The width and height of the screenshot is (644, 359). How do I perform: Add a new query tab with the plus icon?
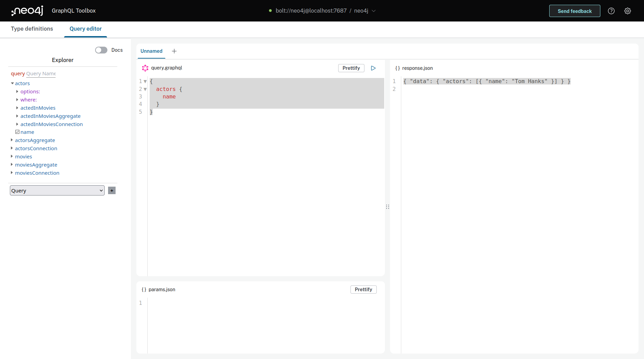(x=174, y=51)
